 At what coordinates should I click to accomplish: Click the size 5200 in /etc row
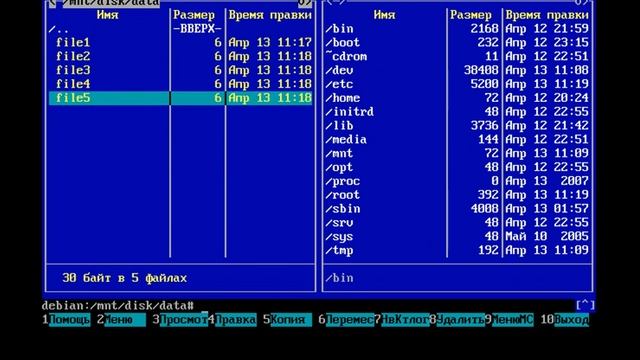pos(484,84)
